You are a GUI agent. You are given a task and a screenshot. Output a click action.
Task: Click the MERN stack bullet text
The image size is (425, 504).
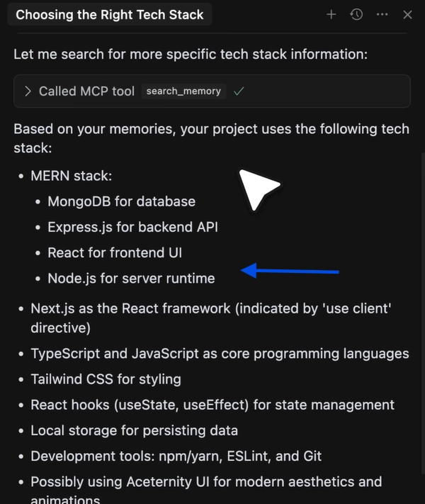tap(72, 176)
